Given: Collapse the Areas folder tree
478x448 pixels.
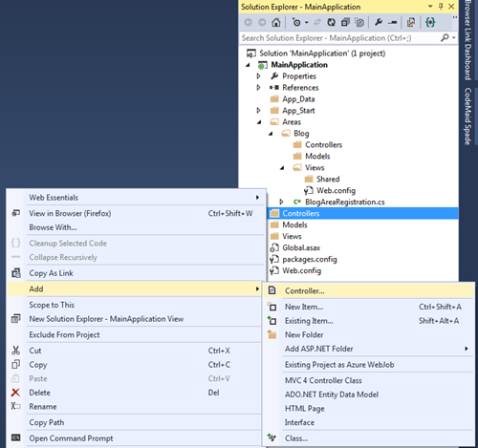Looking at the screenshot, I should coord(259,122).
